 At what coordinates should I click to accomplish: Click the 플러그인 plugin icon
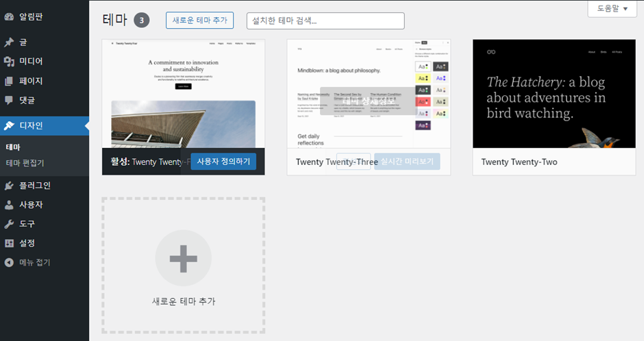pyautogui.click(x=9, y=186)
